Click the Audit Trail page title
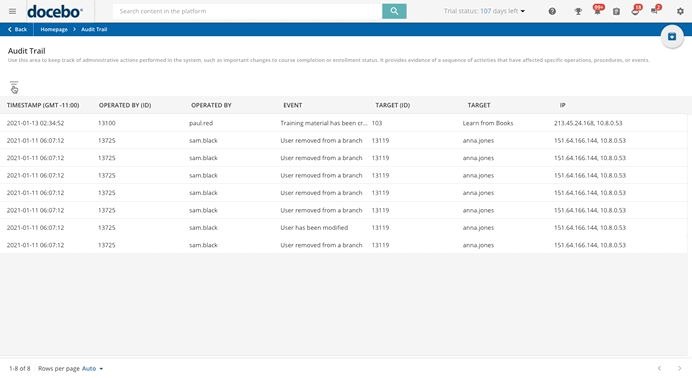This screenshot has width=692, height=378. point(26,51)
